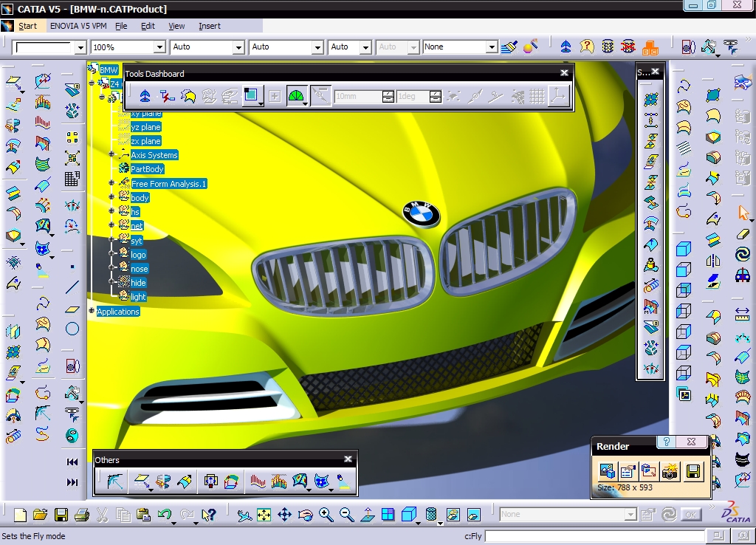Click the render options icon in Render panel

pyautogui.click(x=628, y=471)
